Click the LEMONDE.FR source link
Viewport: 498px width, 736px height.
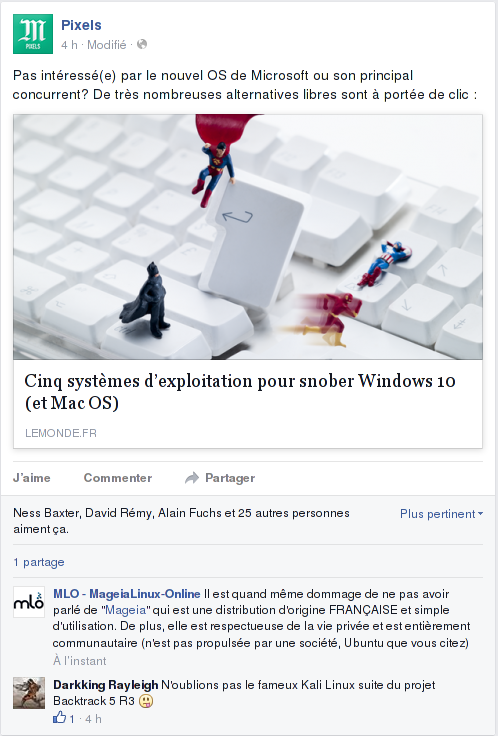(x=61, y=433)
